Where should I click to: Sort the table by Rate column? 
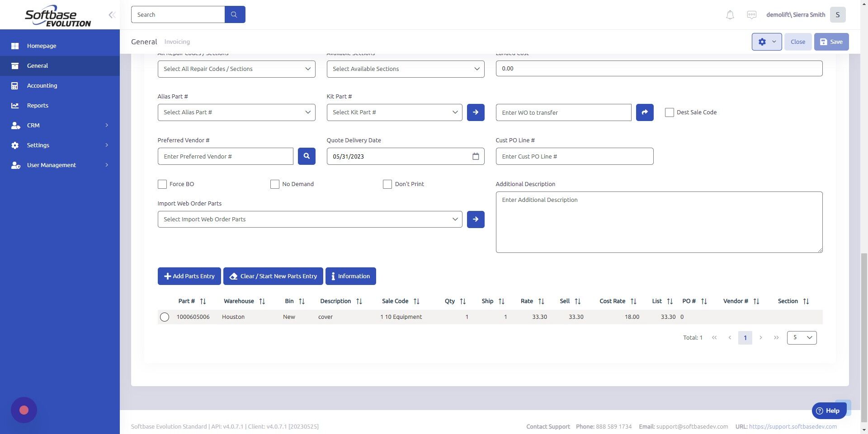(x=542, y=301)
